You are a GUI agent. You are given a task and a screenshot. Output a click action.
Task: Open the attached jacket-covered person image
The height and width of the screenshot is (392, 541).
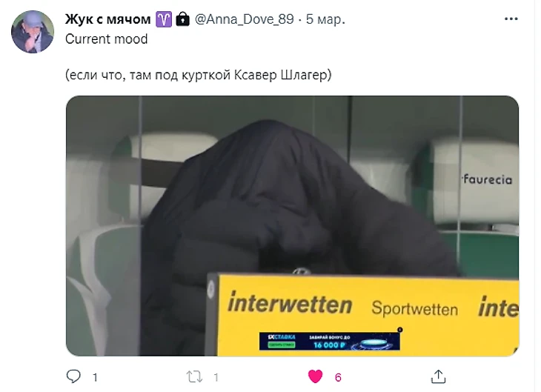pyautogui.click(x=292, y=226)
